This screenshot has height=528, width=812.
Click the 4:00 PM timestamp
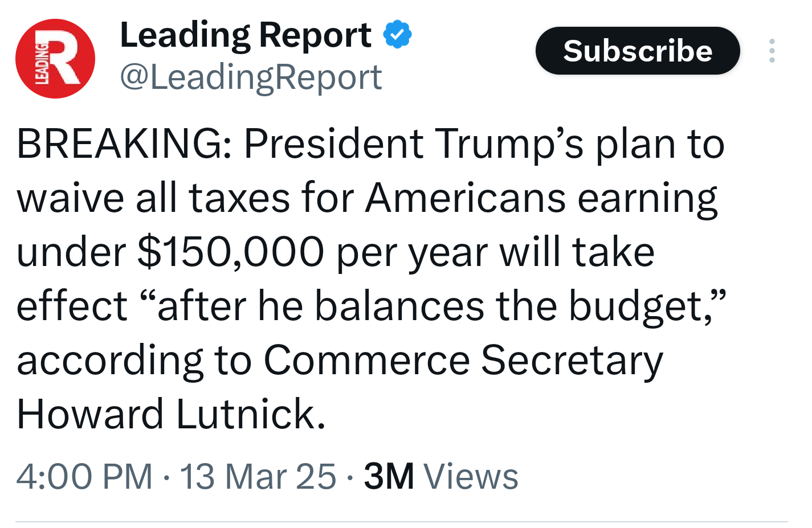point(84,476)
